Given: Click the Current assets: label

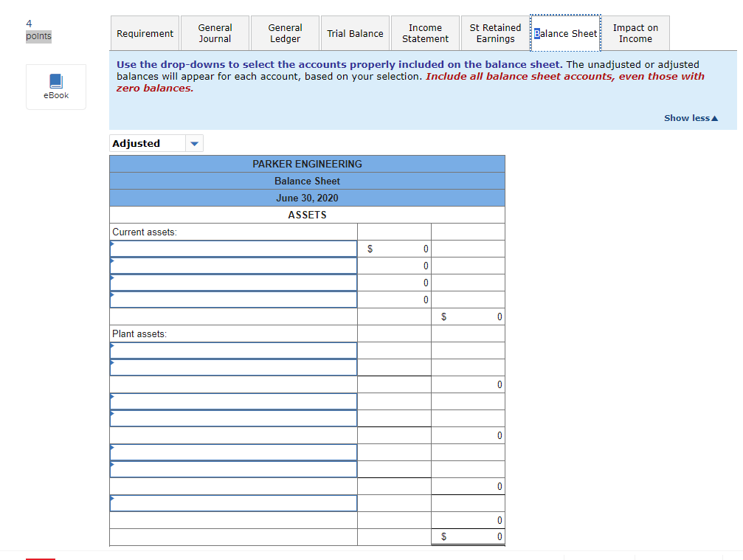Looking at the screenshot, I should tap(145, 232).
